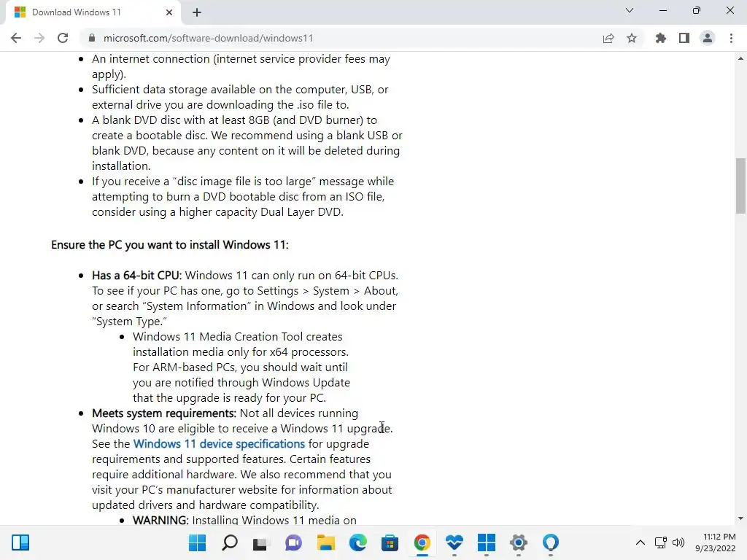Screen dimensions: 747x560
Task: Open the Widgets panel icon
Action: coord(20,542)
